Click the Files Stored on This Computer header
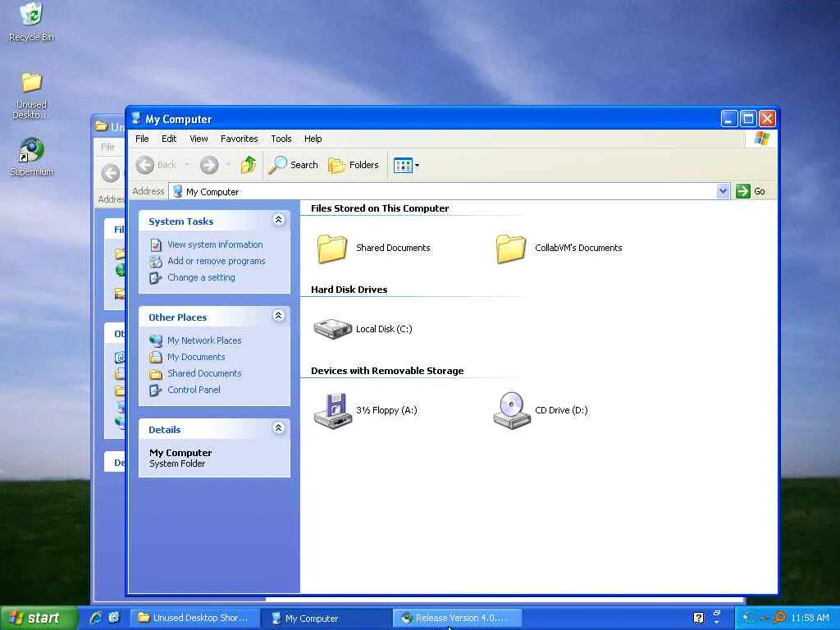840x630 pixels. point(379,208)
